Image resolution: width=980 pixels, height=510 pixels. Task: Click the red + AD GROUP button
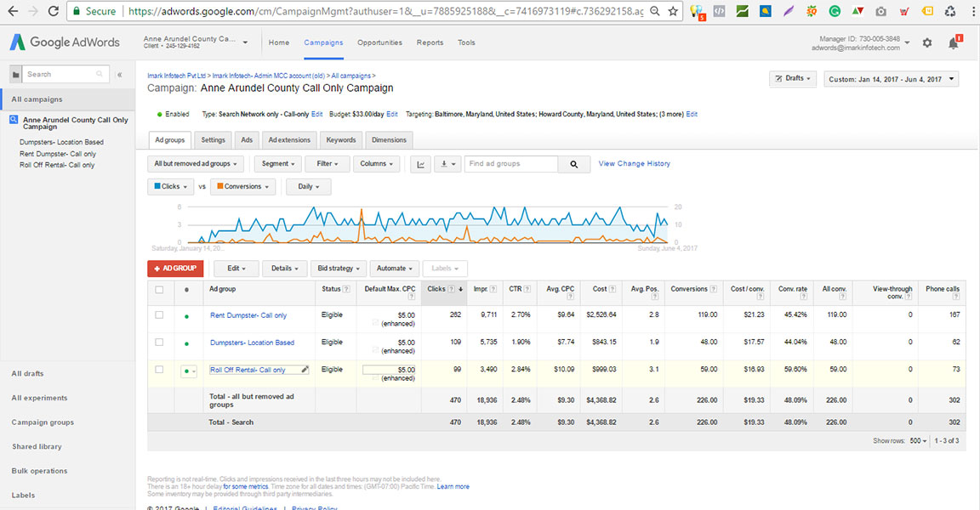point(175,269)
